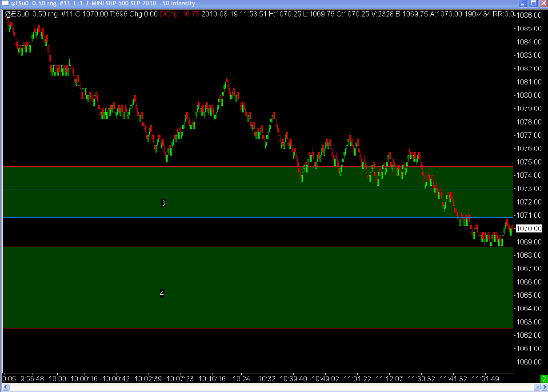Click the 1068.00 price axis label
The height and width of the screenshot is (392, 548).
point(529,255)
